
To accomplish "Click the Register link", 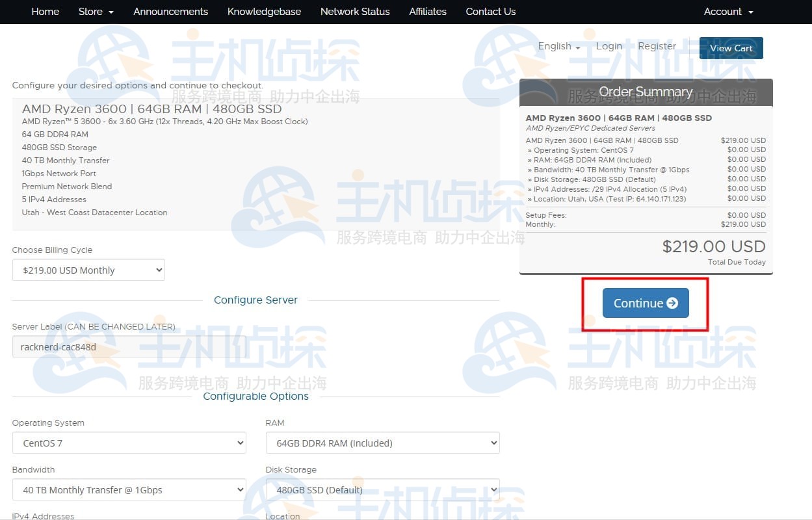I will [x=657, y=46].
